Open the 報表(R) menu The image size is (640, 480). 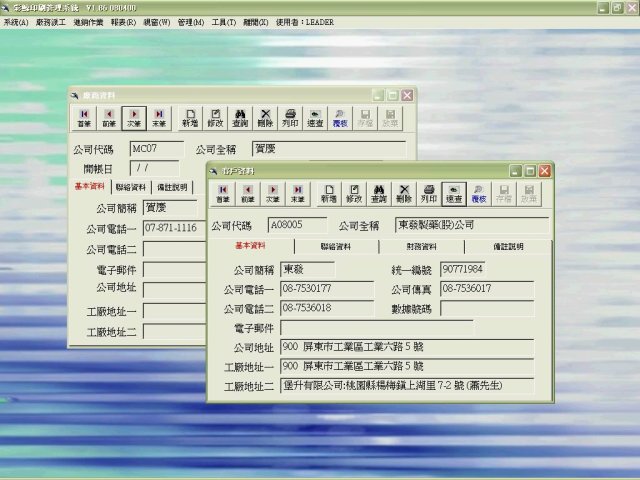124,21
